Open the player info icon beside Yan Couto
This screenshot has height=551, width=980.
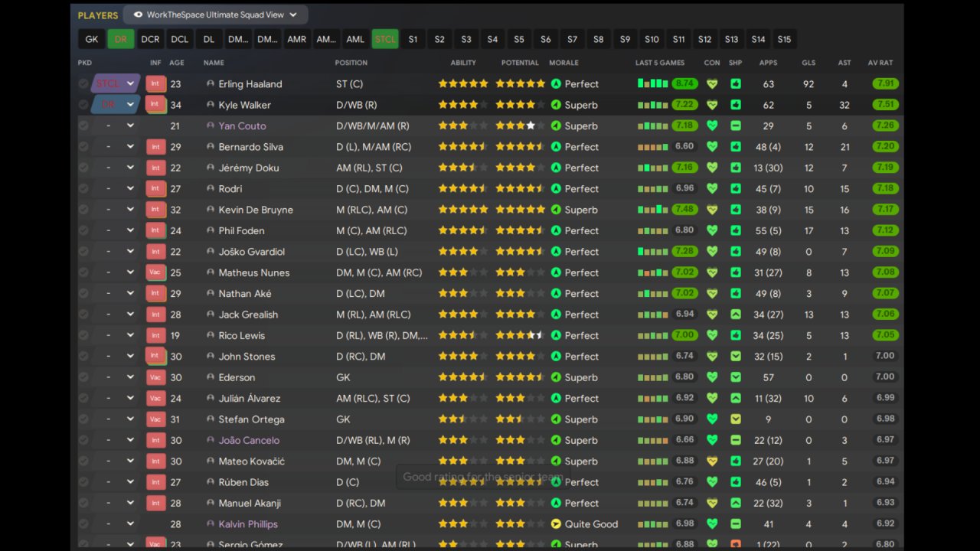click(x=211, y=126)
